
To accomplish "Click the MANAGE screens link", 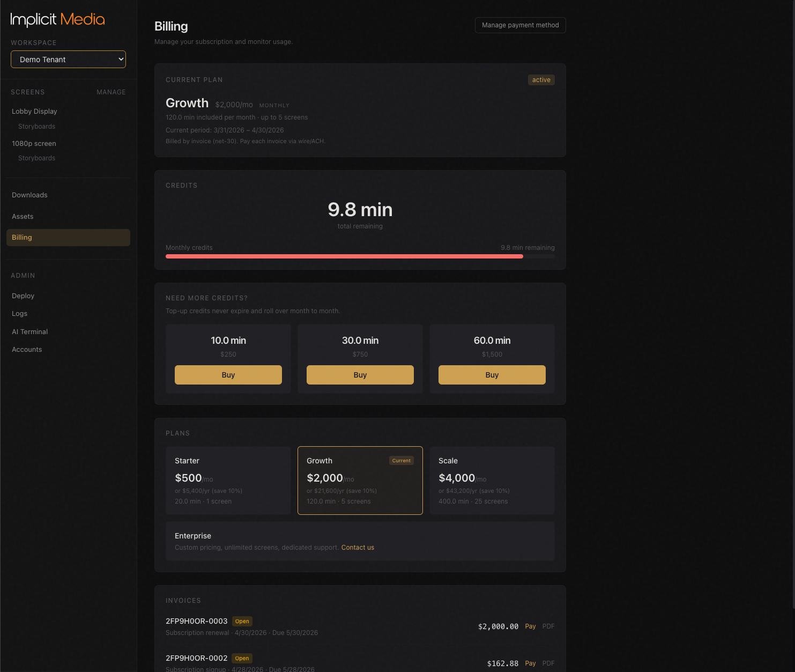I will 111,92.
